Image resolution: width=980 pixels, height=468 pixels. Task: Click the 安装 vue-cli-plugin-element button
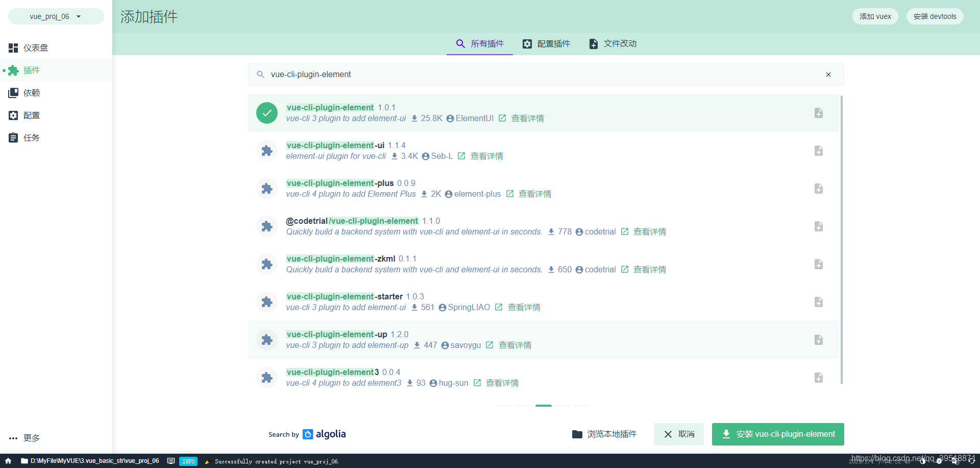pyautogui.click(x=777, y=434)
